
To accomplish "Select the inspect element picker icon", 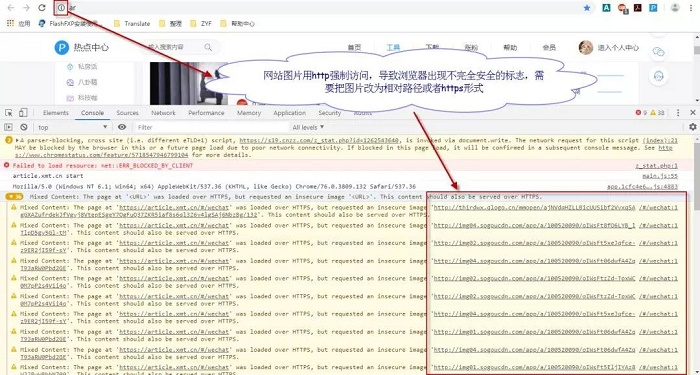I will click(x=9, y=113).
